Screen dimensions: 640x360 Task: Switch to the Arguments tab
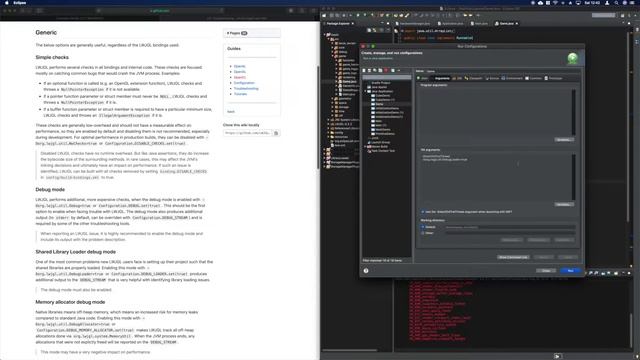pos(440,78)
